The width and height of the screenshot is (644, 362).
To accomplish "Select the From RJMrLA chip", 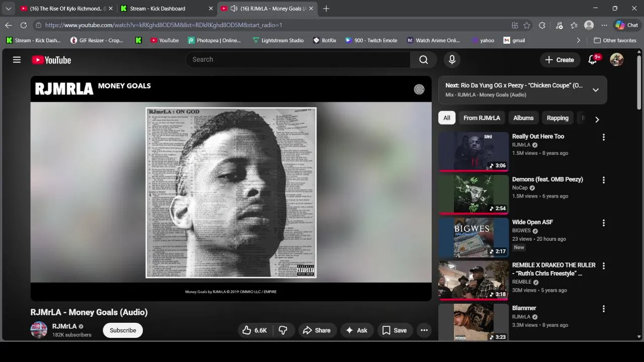I will pyautogui.click(x=482, y=118).
